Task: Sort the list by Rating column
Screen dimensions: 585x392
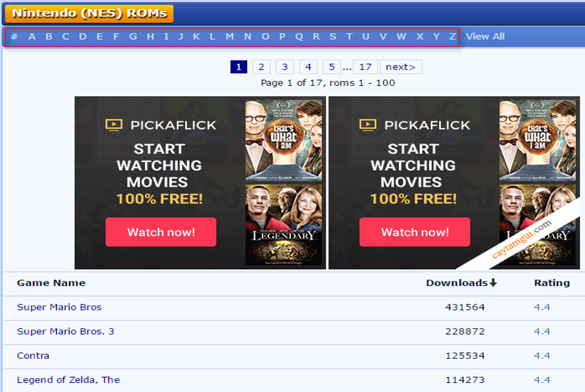Action: click(552, 283)
